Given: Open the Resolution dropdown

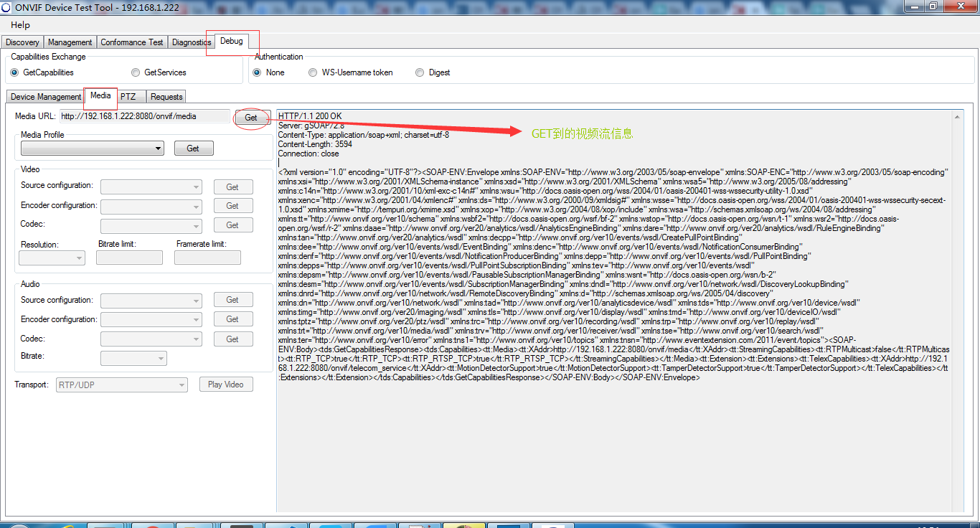Looking at the screenshot, I should pyautogui.click(x=52, y=258).
